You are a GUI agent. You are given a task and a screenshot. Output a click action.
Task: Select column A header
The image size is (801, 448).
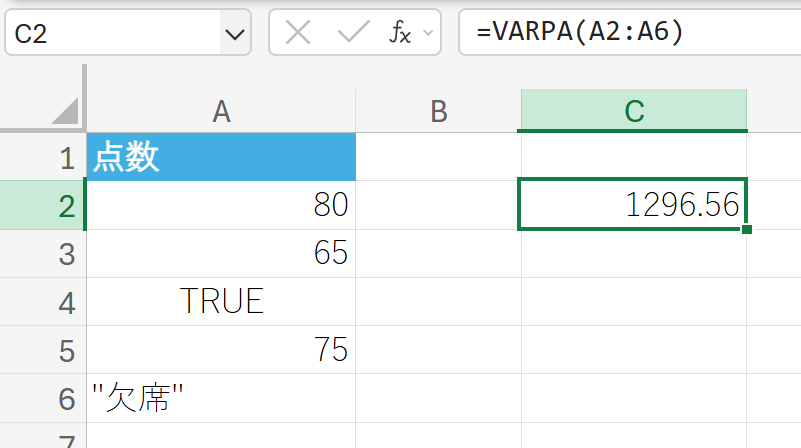coord(221,112)
